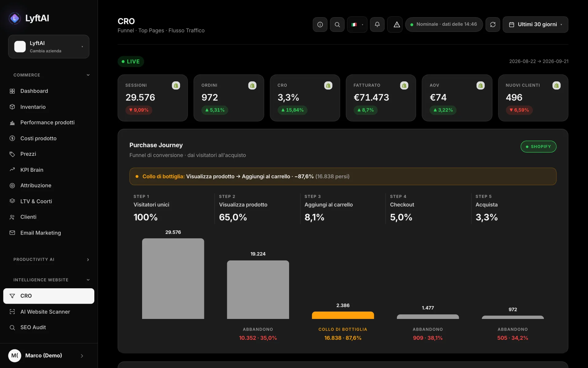Click the orange Aggiungi al carrello funnel bar
The image size is (588, 368).
343,315
